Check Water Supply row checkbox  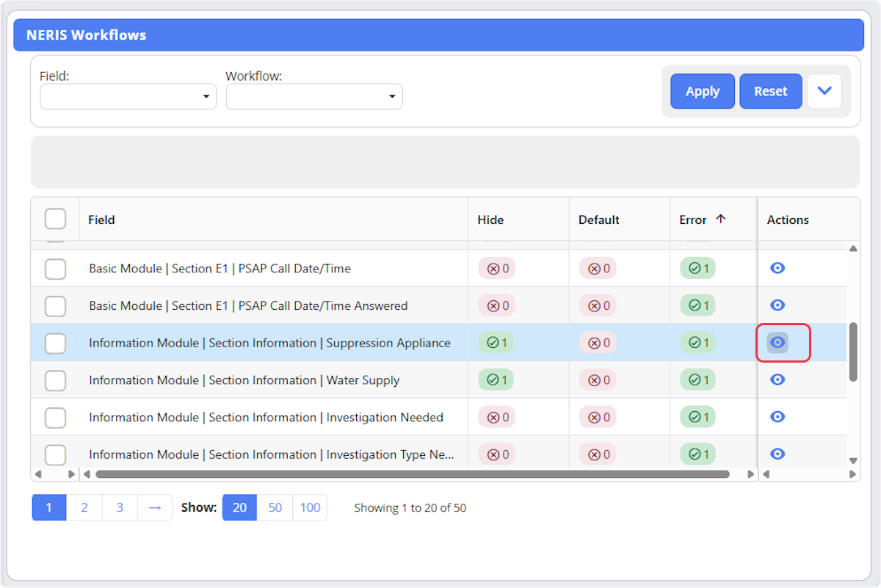[x=55, y=380]
